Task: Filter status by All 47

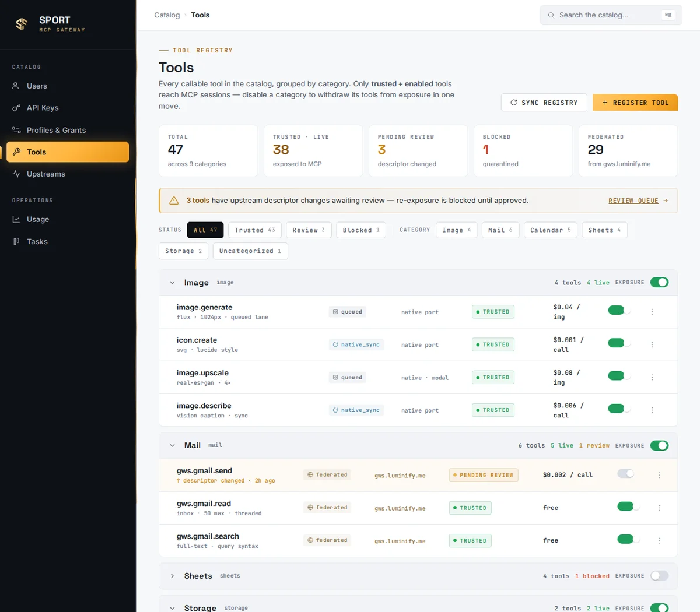Action: tap(205, 230)
